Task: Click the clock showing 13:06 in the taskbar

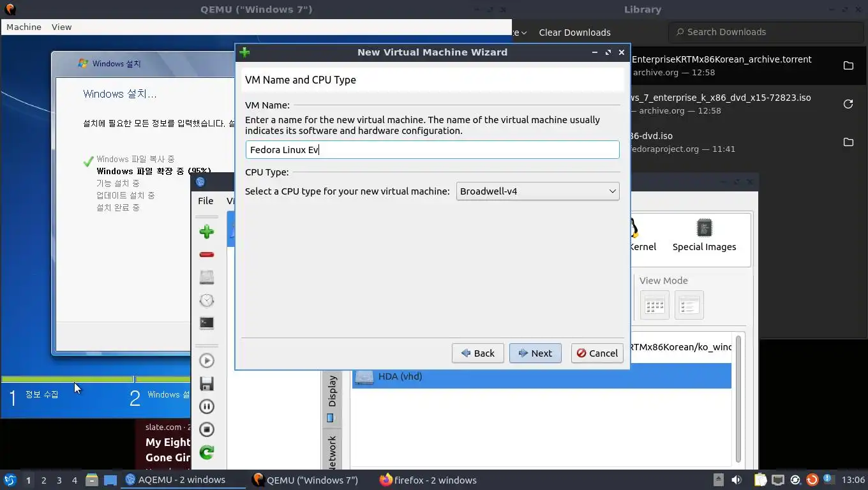Action: coord(853,480)
